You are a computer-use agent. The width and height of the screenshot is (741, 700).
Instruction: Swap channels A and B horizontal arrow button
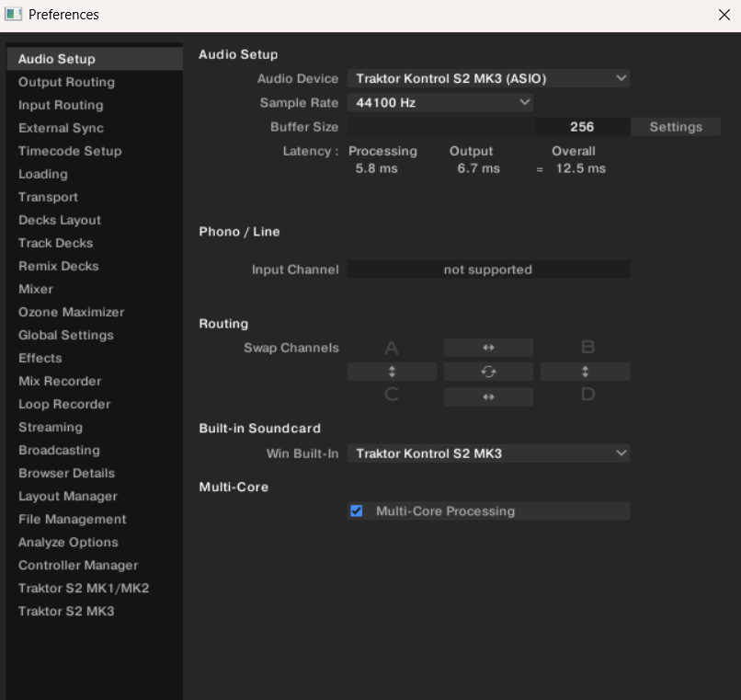(488, 348)
